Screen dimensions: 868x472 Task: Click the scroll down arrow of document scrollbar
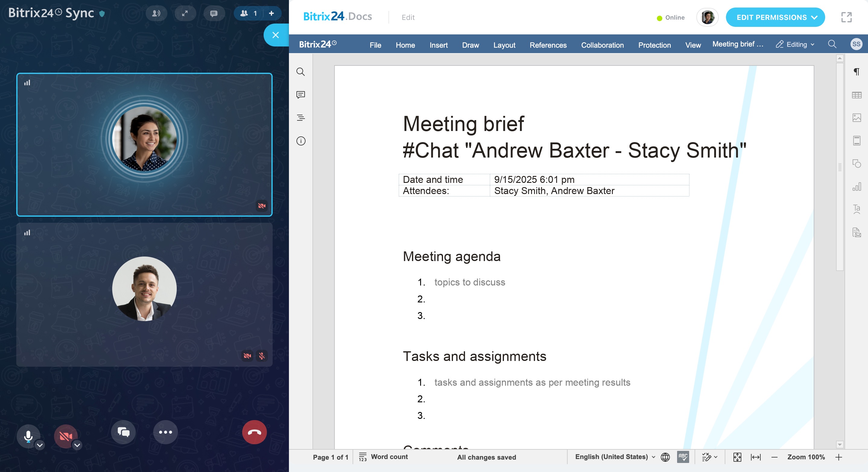840,445
